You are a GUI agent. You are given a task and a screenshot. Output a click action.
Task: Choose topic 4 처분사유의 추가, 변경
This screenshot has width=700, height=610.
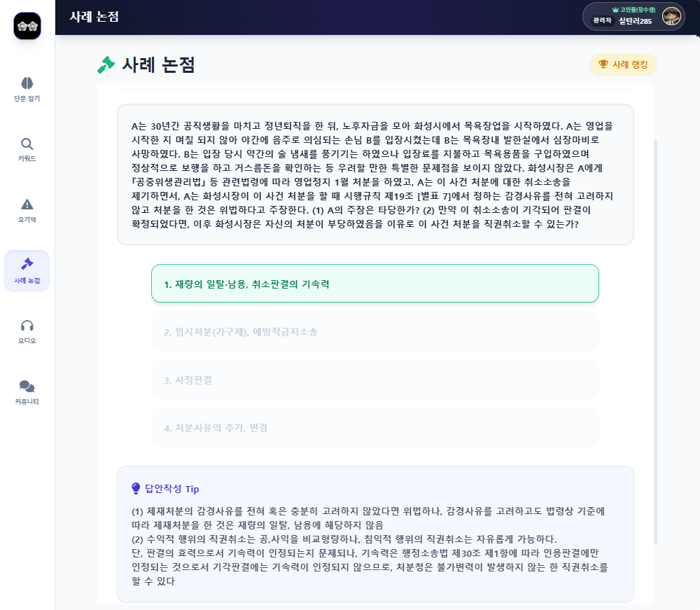374,427
